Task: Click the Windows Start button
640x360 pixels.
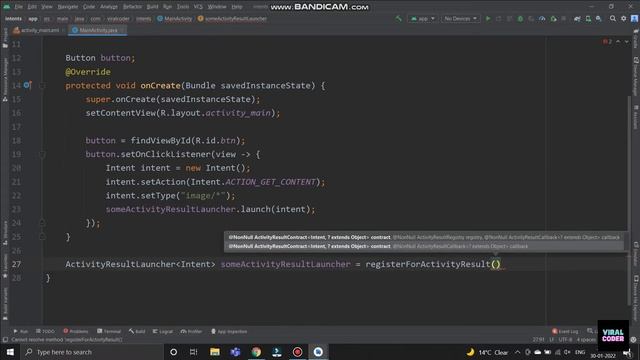Action: [x=10, y=352]
